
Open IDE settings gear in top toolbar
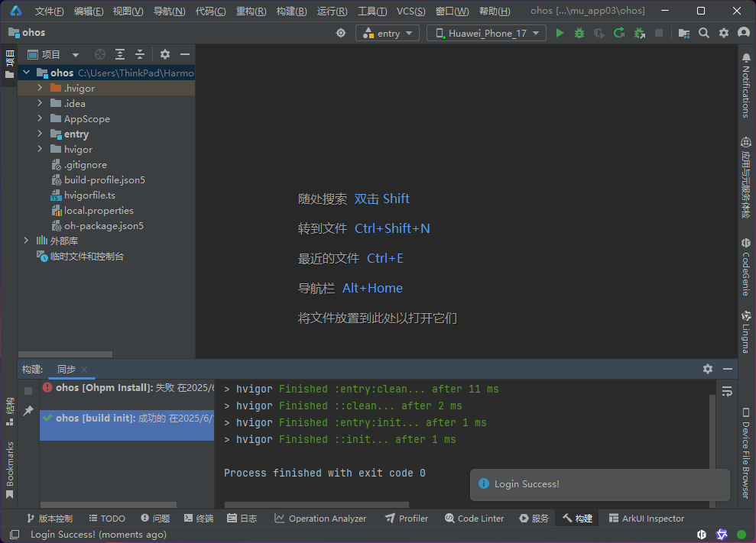pyautogui.click(x=724, y=33)
